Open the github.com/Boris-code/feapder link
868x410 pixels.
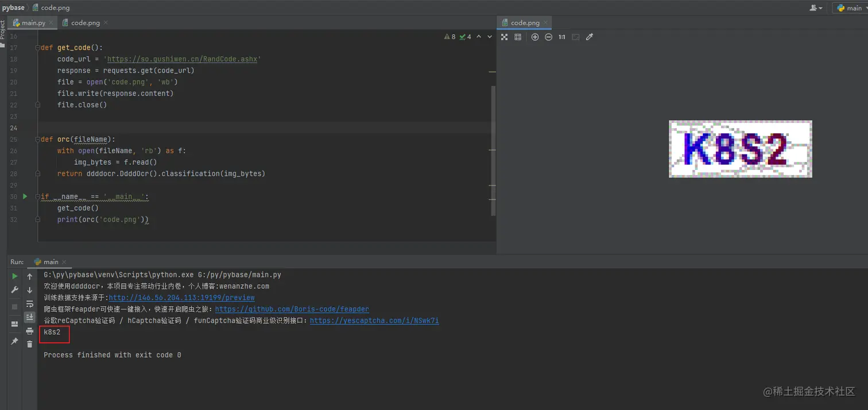click(x=292, y=309)
